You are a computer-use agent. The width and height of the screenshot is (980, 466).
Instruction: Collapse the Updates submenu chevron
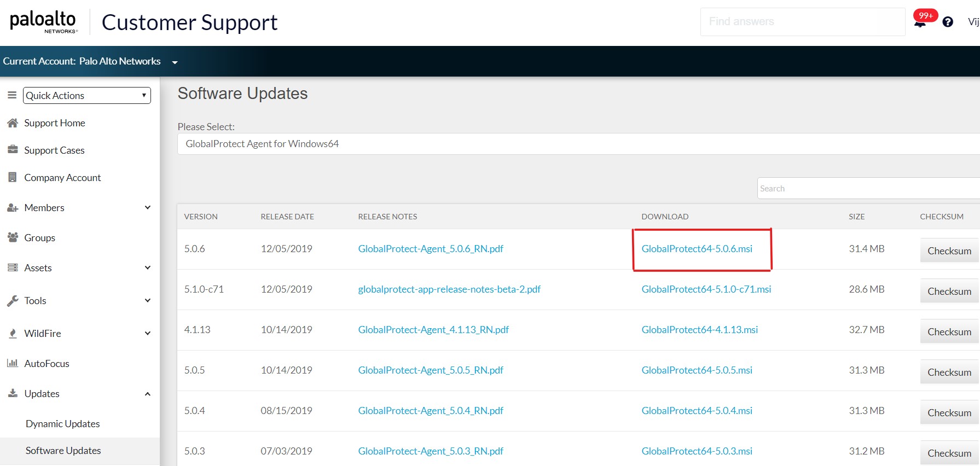[x=147, y=394]
